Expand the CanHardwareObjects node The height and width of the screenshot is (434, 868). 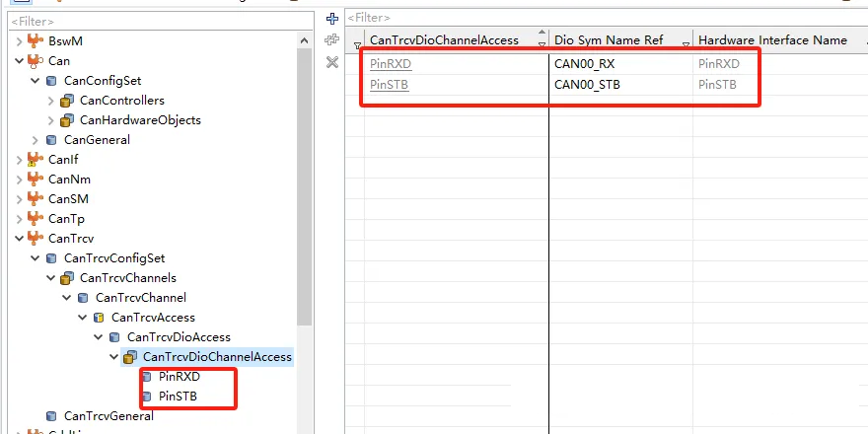click(51, 120)
